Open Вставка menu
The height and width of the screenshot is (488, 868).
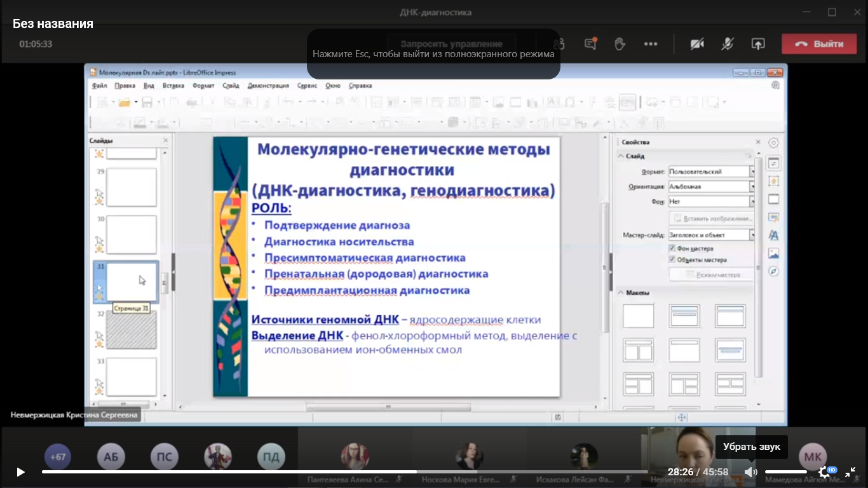pos(173,85)
